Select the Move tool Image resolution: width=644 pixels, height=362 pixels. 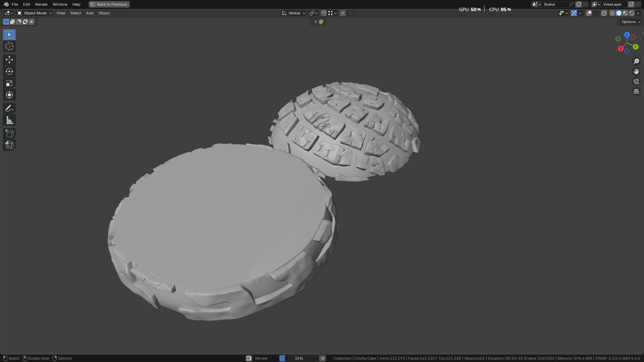(x=9, y=60)
